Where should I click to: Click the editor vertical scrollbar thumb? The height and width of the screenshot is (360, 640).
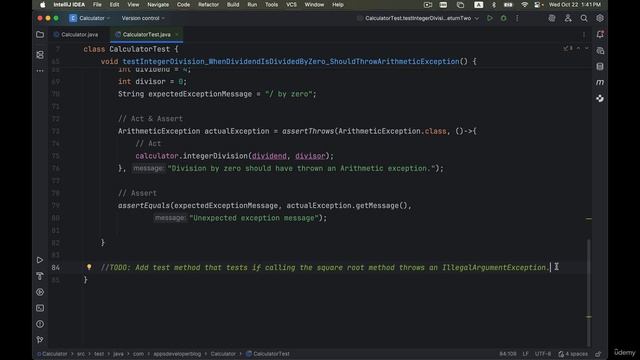[589, 292]
